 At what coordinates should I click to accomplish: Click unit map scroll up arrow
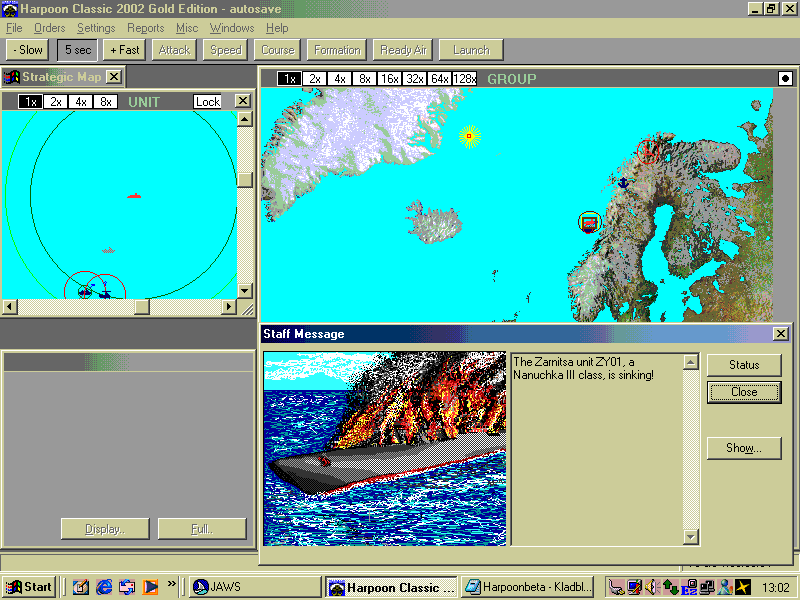(245, 119)
